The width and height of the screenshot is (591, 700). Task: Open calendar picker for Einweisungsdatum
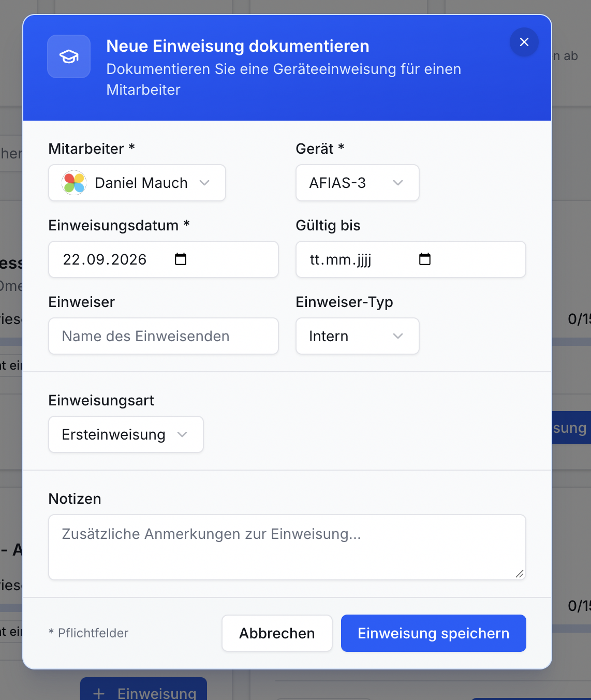pyautogui.click(x=181, y=259)
